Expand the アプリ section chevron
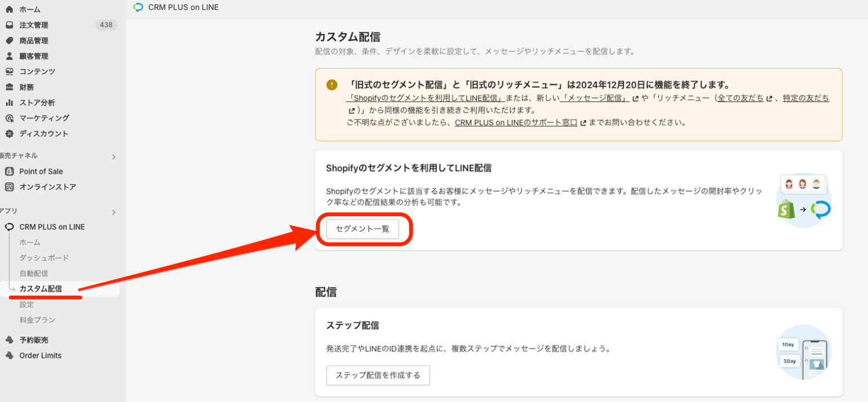868x402 pixels. (113, 212)
